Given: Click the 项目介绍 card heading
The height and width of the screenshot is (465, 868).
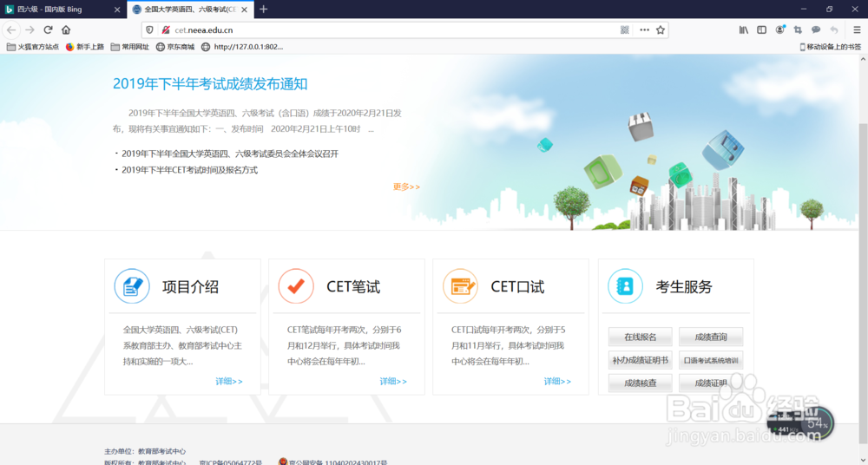Looking at the screenshot, I should (x=190, y=287).
